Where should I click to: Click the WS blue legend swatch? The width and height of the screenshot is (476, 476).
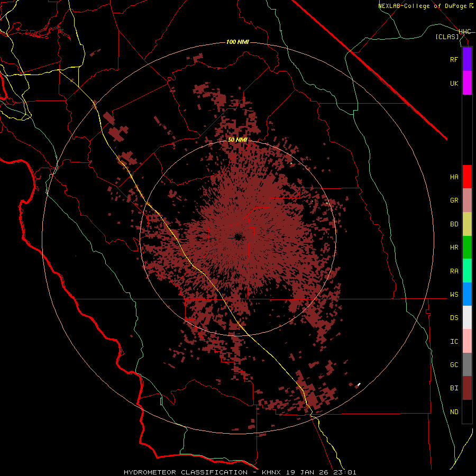[x=467, y=294]
